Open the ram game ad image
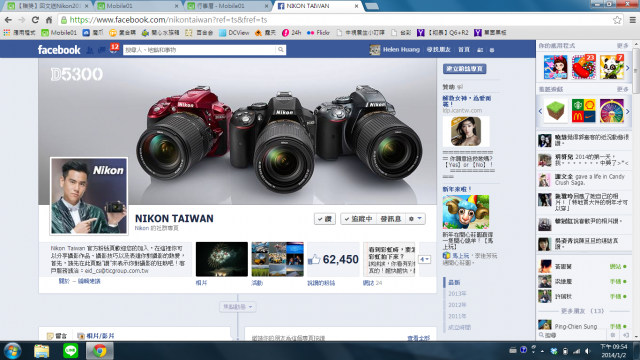The image size is (640, 360). point(466,212)
